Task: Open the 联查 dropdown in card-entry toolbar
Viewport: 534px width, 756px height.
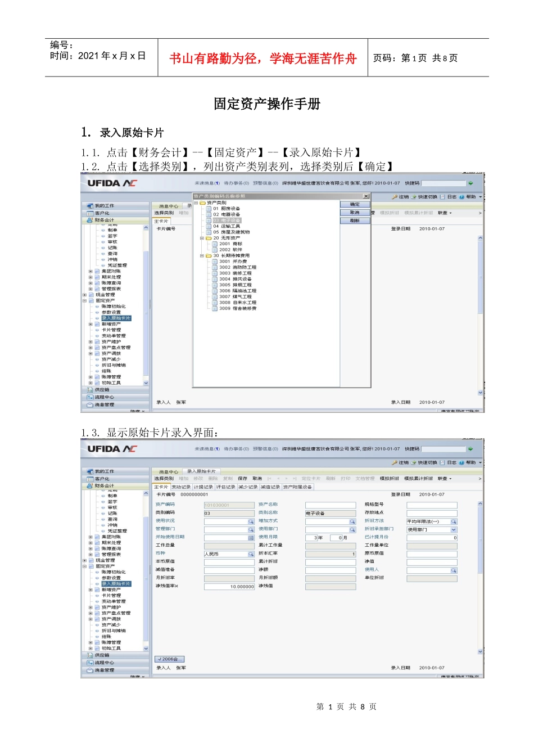Action: pos(445,479)
